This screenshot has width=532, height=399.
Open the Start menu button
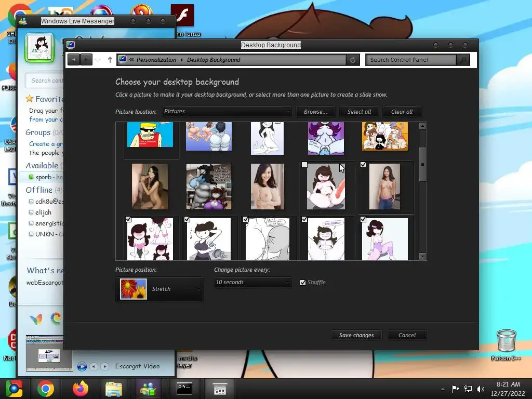click(14, 389)
